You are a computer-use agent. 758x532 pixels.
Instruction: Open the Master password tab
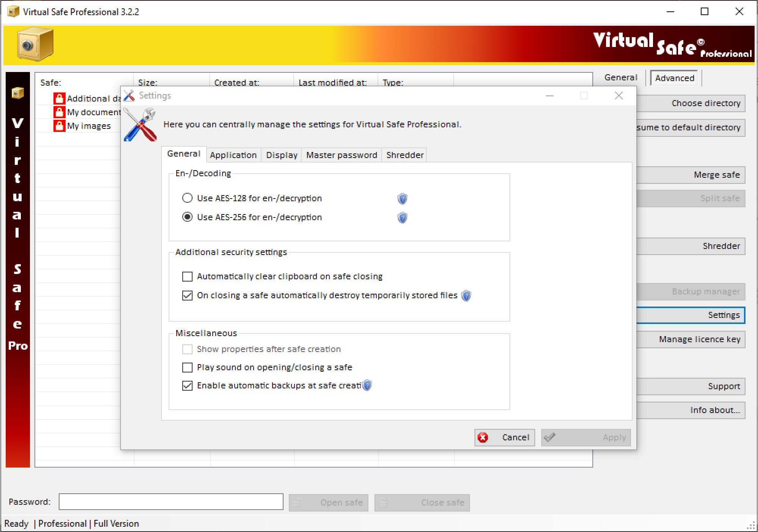pyautogui.click(x=341, y=155)
